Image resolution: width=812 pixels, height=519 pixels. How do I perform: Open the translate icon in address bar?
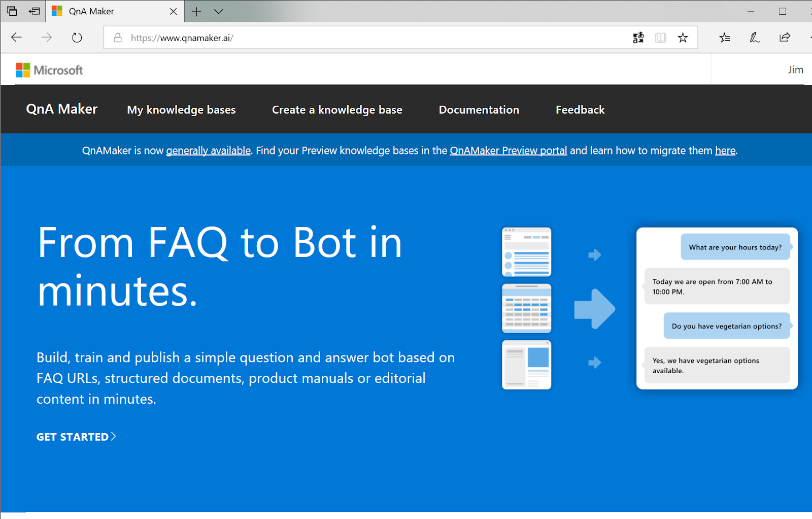638,38
